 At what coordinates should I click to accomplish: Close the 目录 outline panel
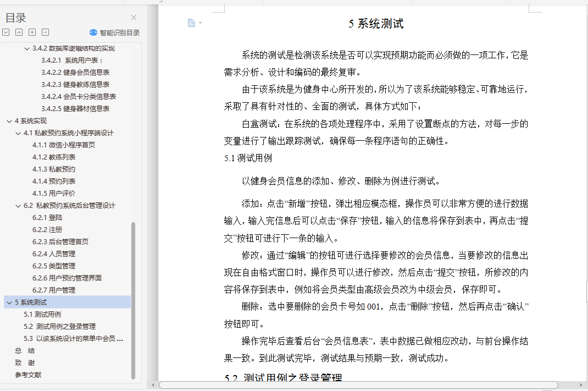pos(134,17)
